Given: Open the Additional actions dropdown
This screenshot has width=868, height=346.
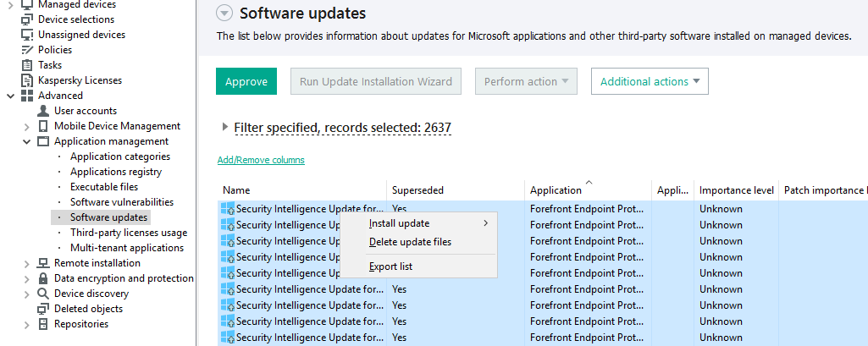Looking at the screenshot, I should click(650, 81).
